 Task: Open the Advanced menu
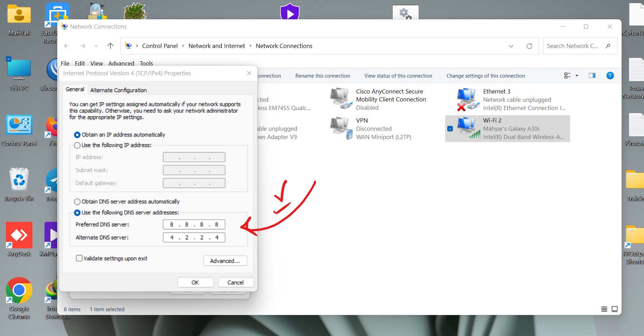pos(121,63)
